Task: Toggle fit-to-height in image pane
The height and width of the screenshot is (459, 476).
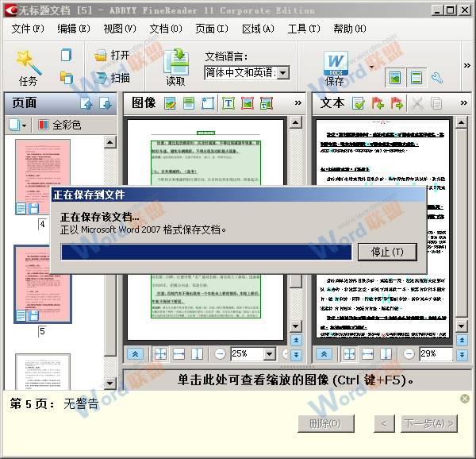Action: click(197, 354)
